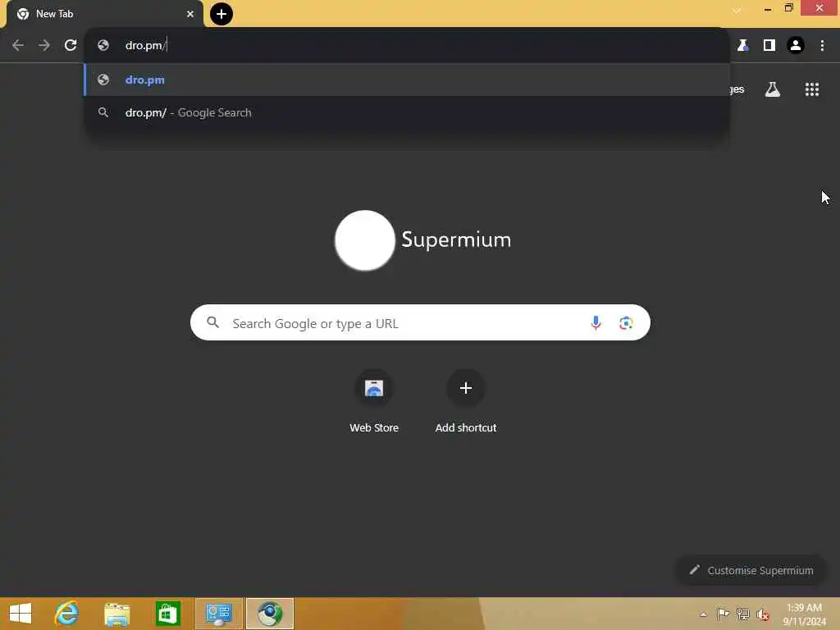Click the Supermium logo circle

[x=365, y=240]
